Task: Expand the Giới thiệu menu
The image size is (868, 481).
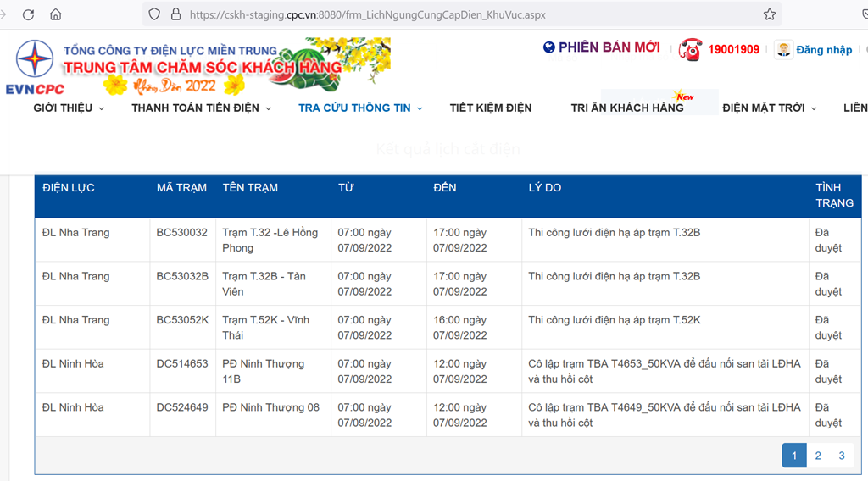Action: pos(69,108)
